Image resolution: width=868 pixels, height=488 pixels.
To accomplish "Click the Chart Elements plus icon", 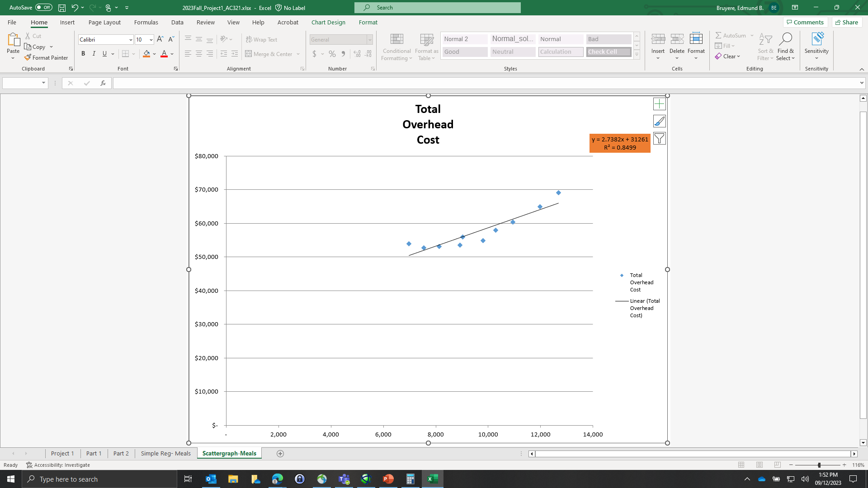I will point(659,104).
